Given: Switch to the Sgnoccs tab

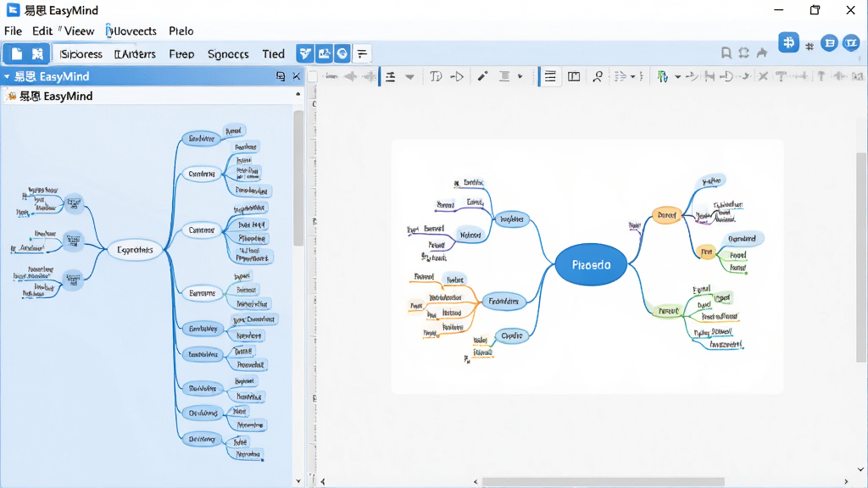Looking at the screenshot, I should pyautogui.click(x=228, y=54).
